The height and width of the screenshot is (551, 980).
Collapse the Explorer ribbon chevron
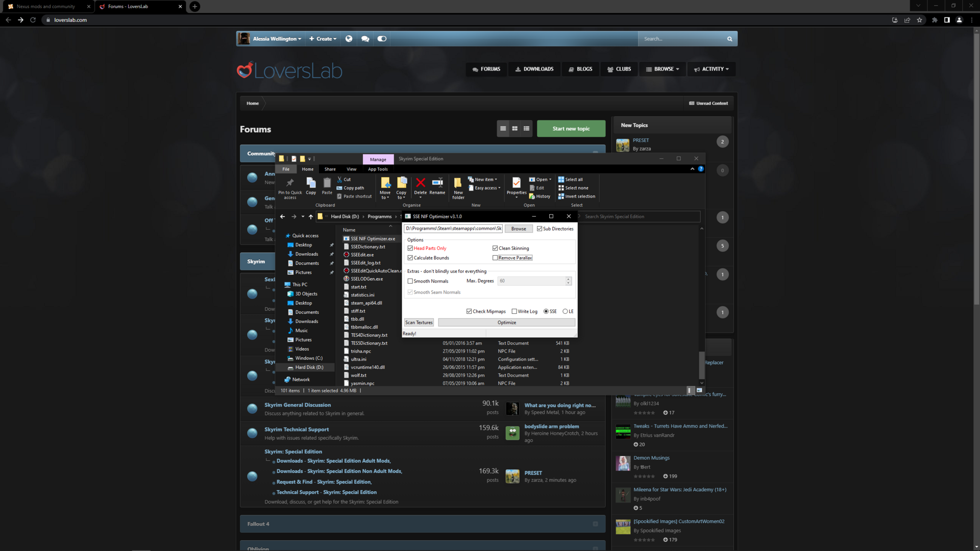click(x=692, y=169)
